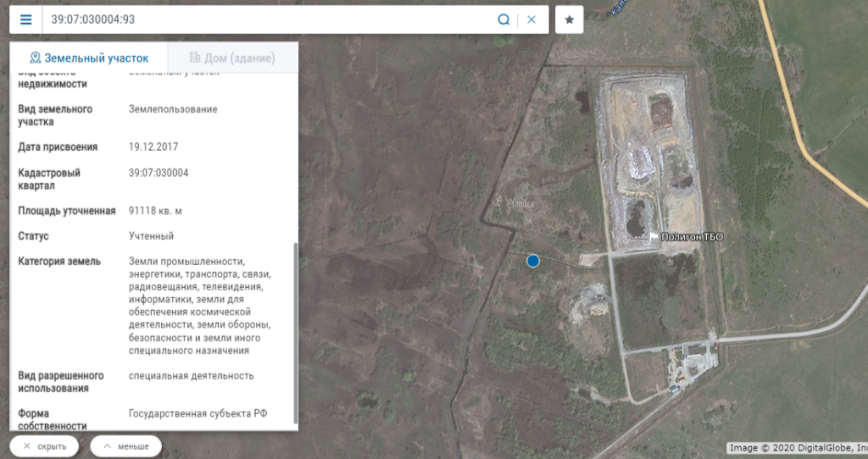Switch to Земельный участок tab

tap(88, 58)
